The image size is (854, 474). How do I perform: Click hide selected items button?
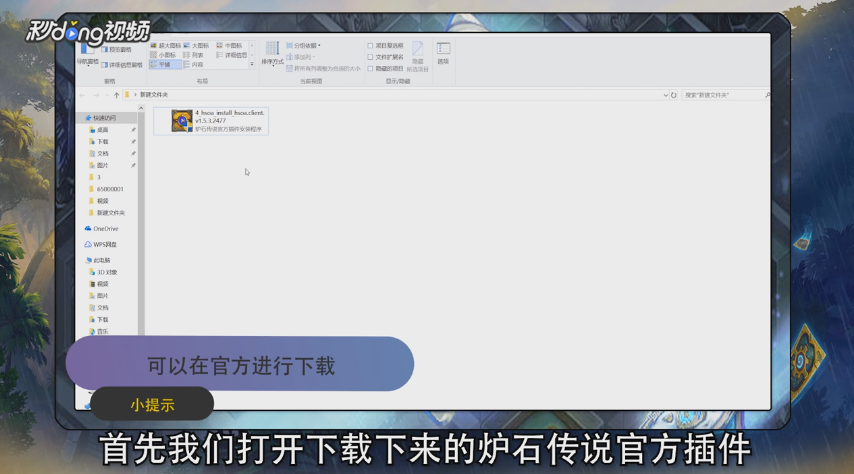pyautogui.click(x=418, y=57)
